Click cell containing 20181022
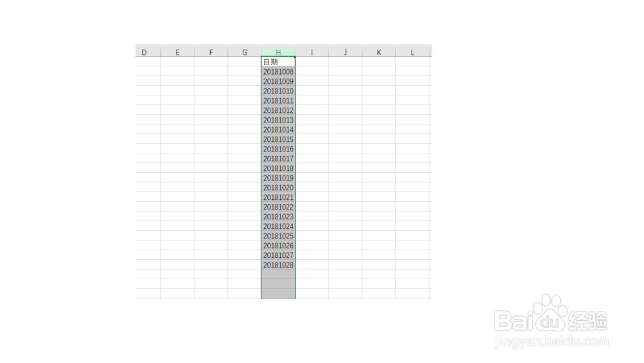Image resolution: width=644 pixels, height=363 pixels. [278, 207]
